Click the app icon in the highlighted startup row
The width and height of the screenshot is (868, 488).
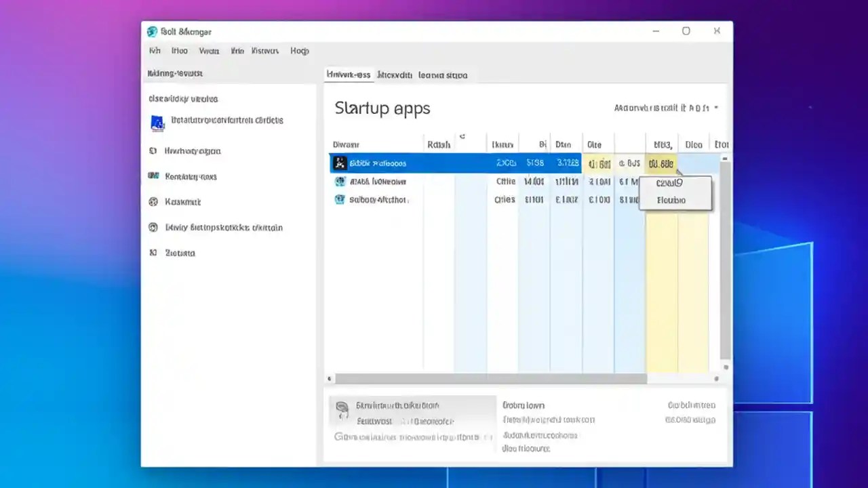(x=340, y=163)
